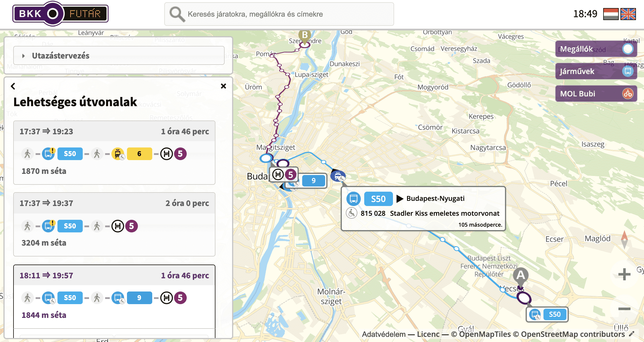
Task: Click train alert icon in 19:23 route
Action: 49,154
